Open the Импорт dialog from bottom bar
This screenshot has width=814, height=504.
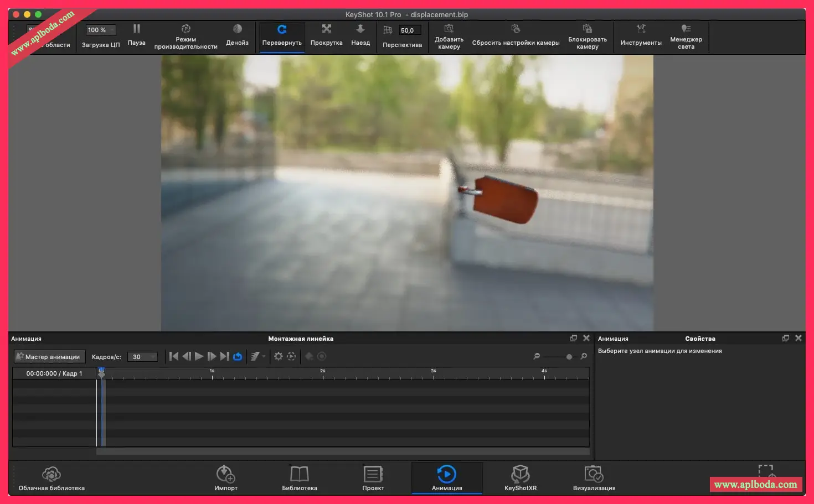(225, 475)
